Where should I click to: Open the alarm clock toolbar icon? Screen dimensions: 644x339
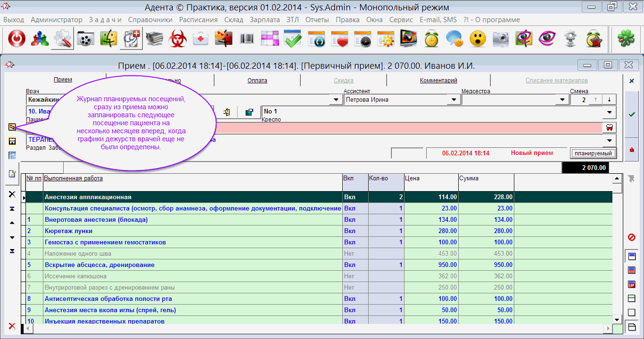pos(431,39)
